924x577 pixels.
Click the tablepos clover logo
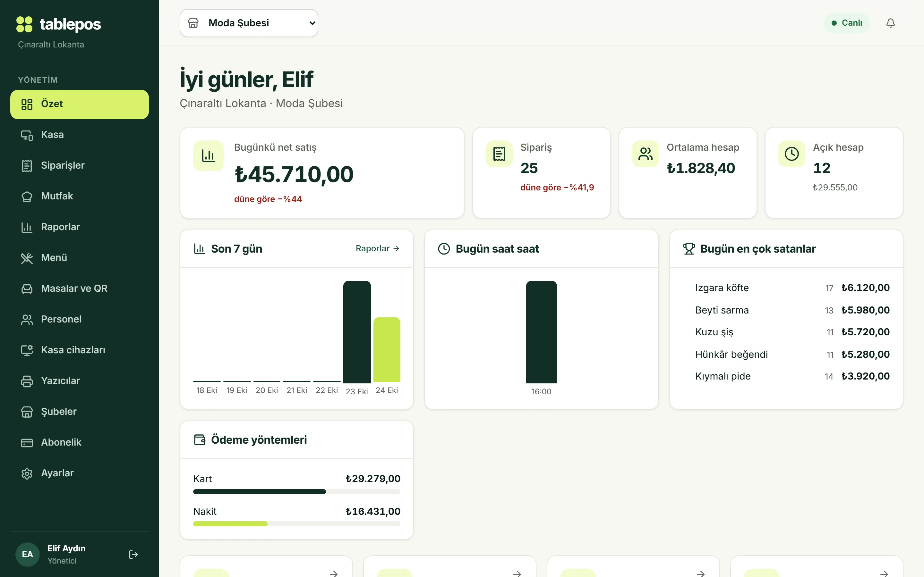point(24,24)
